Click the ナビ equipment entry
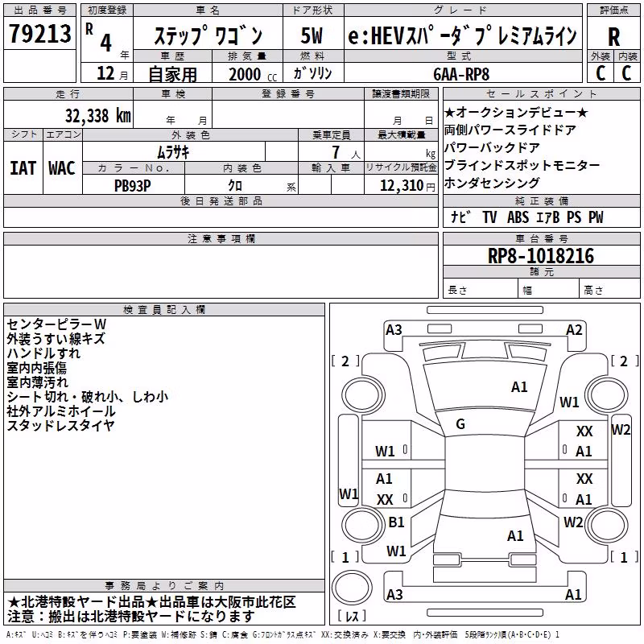The image size is (644, 644). 460,217
